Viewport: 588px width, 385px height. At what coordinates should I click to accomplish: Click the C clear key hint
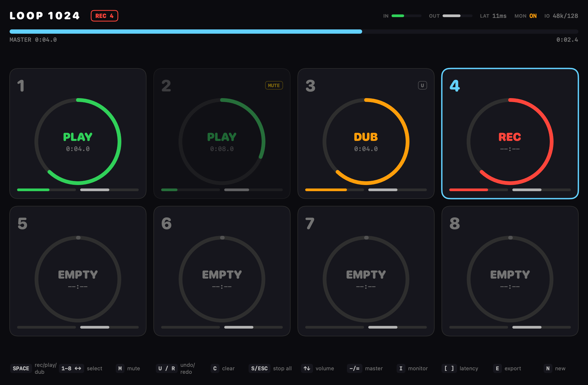[215, 368]
